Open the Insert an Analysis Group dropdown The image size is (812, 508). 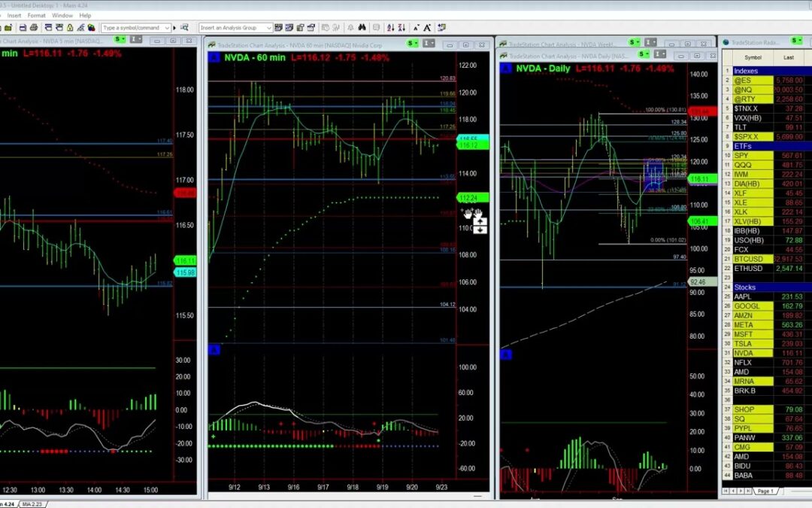coord(268,27)
